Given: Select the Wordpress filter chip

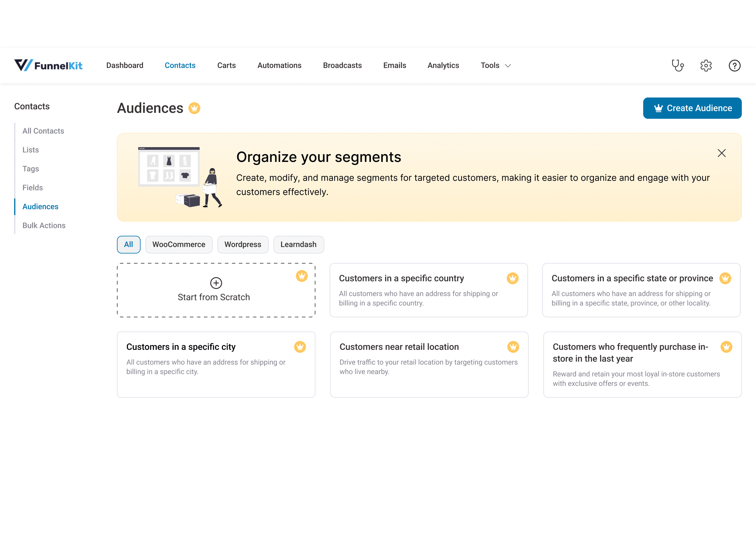Looking at the screenshot, I should pos(243,244).
